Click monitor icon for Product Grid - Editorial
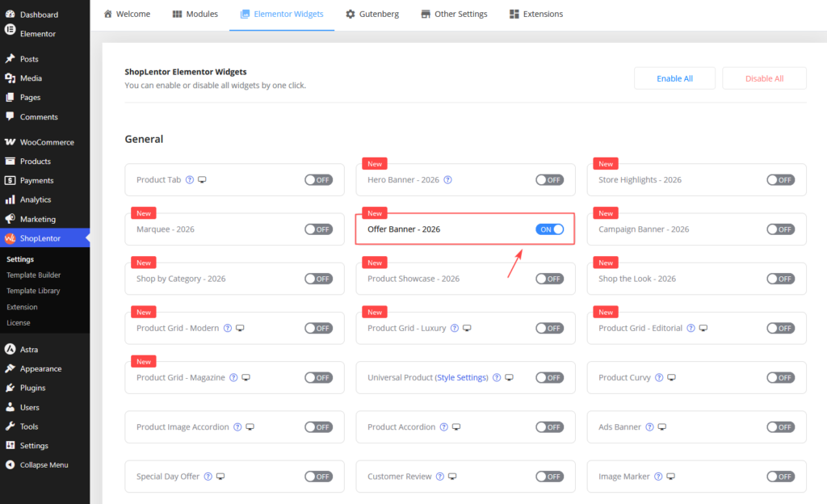 coord(703,328)
